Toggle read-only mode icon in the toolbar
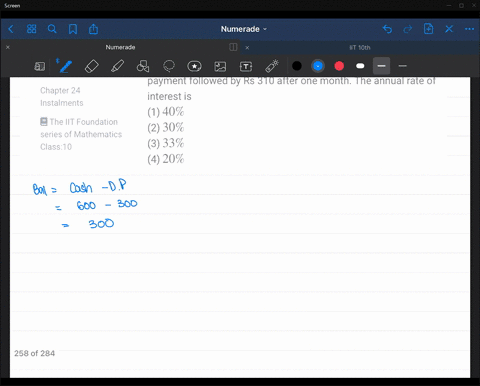Image resolution: width=480 pixels, height=386 pixels. (x=40, y=66)
